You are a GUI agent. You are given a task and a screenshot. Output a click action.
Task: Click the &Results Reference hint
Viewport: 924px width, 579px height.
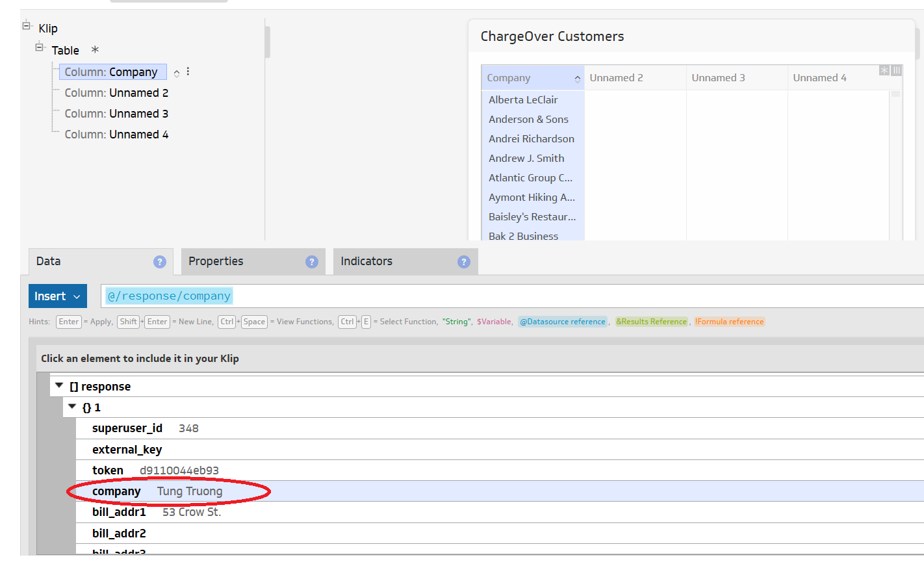(x=651, y=322)
